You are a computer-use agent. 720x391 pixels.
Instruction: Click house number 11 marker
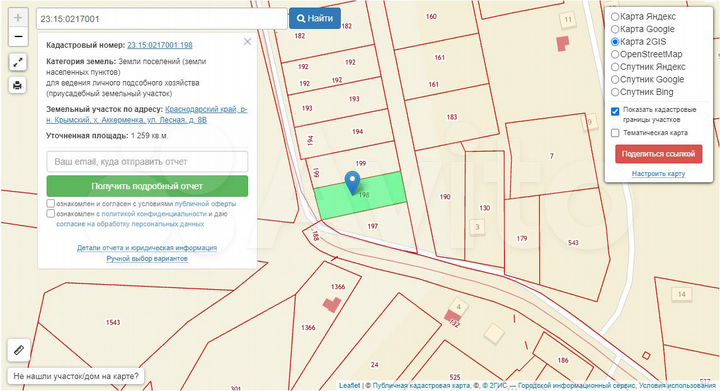[x=568, y=19]
